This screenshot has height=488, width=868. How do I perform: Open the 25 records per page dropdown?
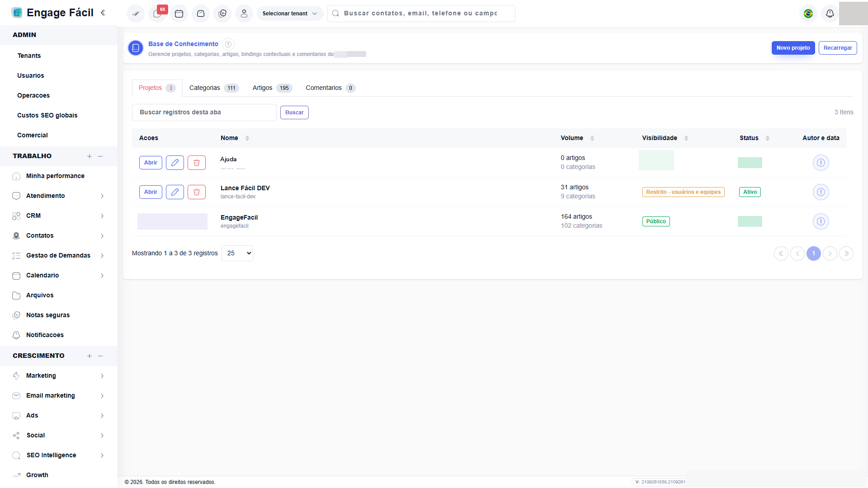tap(237, 253)
